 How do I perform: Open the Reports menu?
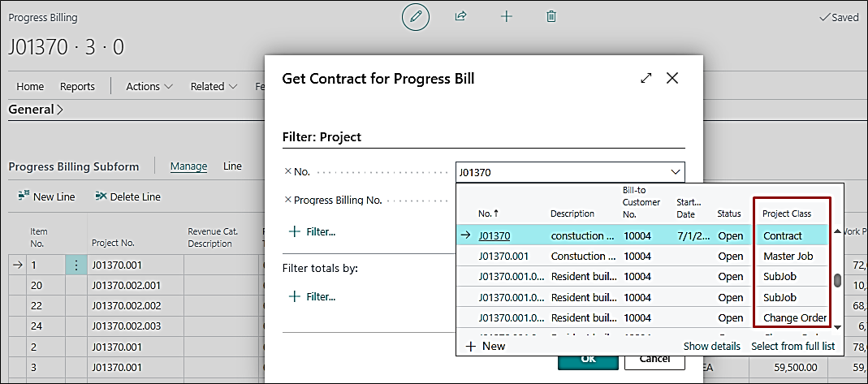click(x=77, y=87)
